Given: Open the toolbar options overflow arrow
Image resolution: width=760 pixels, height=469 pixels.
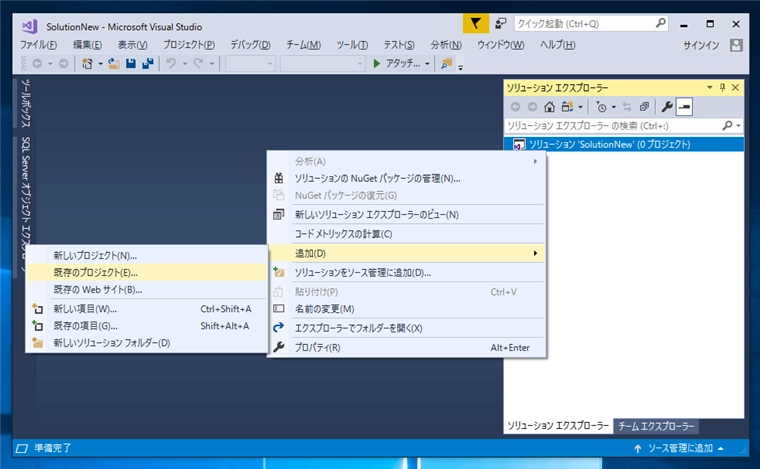Looking at the screenshot, I should coord(460,67).
